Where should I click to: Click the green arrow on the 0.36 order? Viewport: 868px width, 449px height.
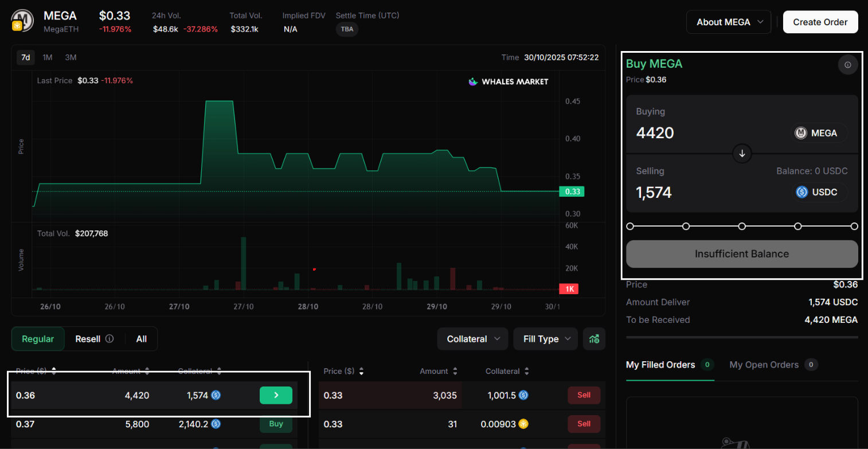pos(276,395)
